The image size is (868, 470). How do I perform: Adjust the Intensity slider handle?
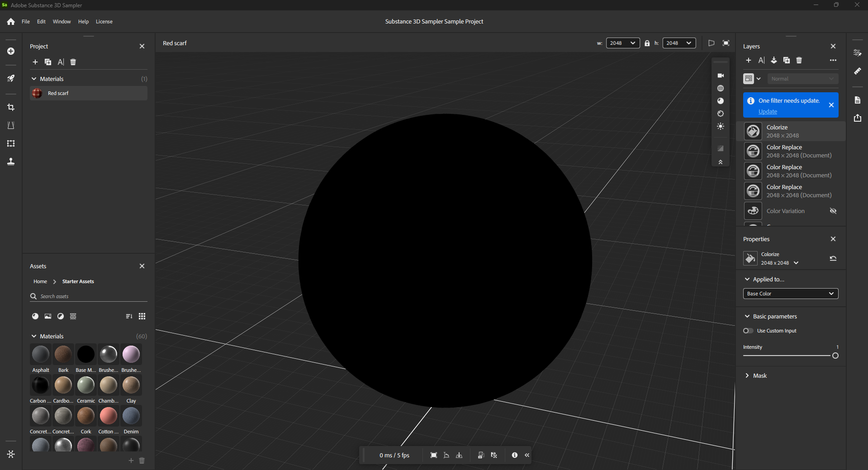[835, 356]
